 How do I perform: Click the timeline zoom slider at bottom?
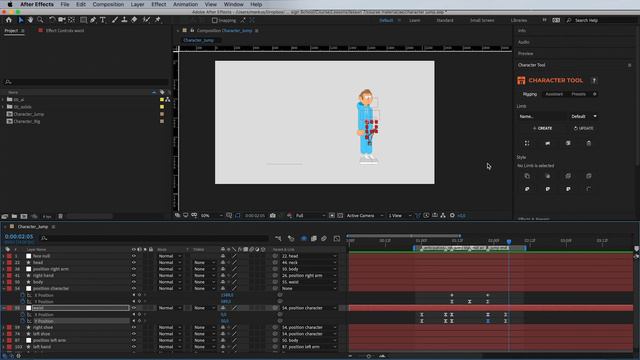[x=369, y=356]
